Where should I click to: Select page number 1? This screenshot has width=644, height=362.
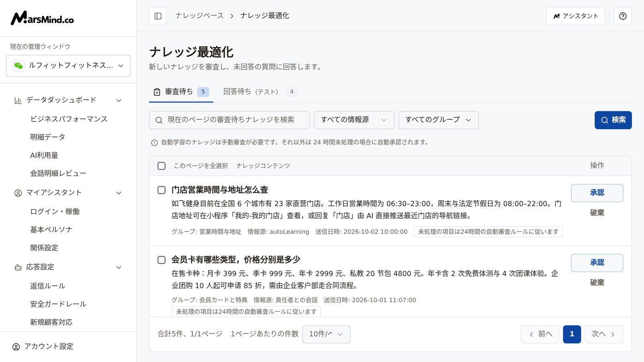[572, 334]
